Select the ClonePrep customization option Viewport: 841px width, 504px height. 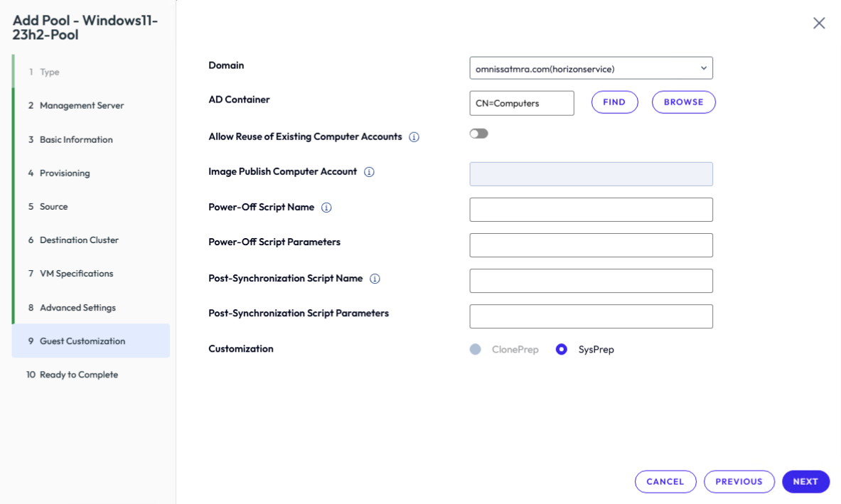point(475,349)
